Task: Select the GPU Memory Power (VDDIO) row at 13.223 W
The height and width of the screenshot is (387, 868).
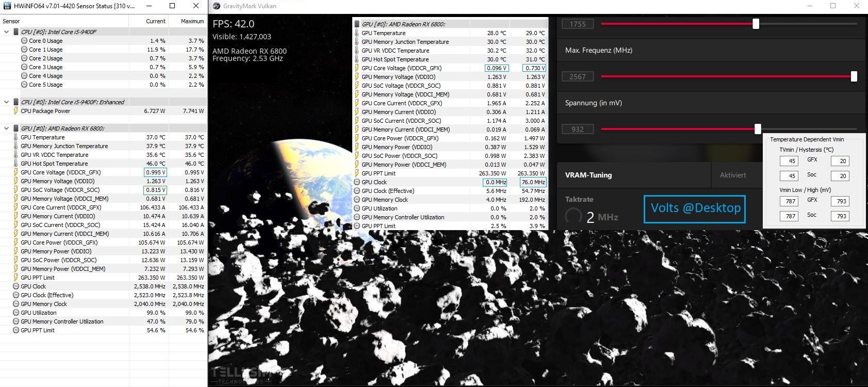Action: click(x=103, y=251)
